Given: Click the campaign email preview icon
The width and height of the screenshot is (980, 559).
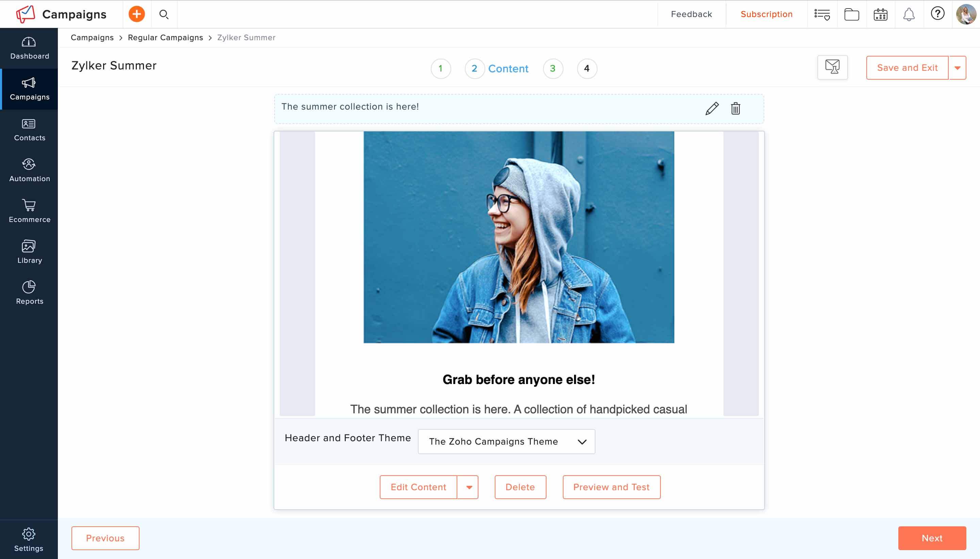Looking at the screenshot, I should (x=833, y=67).
